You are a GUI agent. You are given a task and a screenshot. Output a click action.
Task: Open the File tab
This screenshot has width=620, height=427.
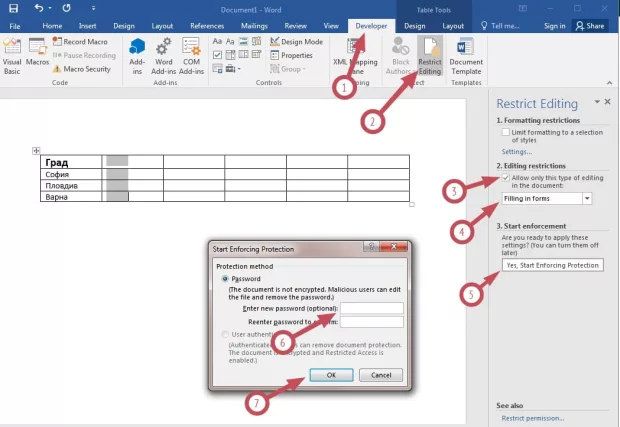(x=15, y=26)
